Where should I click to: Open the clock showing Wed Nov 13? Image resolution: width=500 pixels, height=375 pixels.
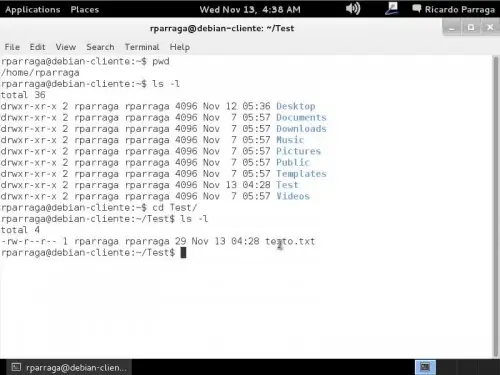point(250,9)
